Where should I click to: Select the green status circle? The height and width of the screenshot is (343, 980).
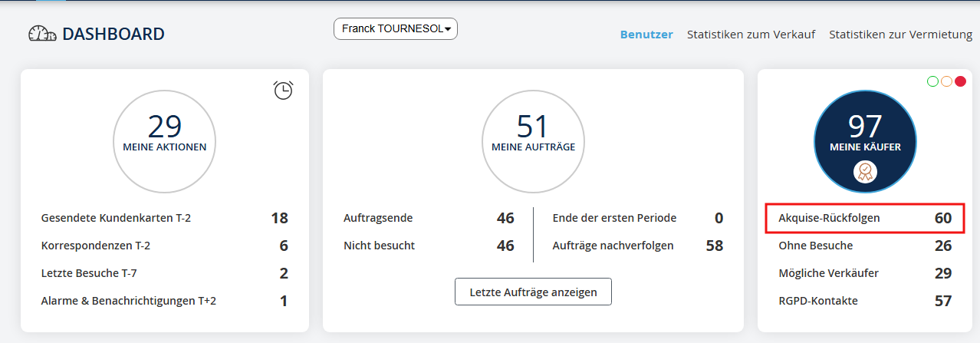pyautogui.click(x=932, y=81)
